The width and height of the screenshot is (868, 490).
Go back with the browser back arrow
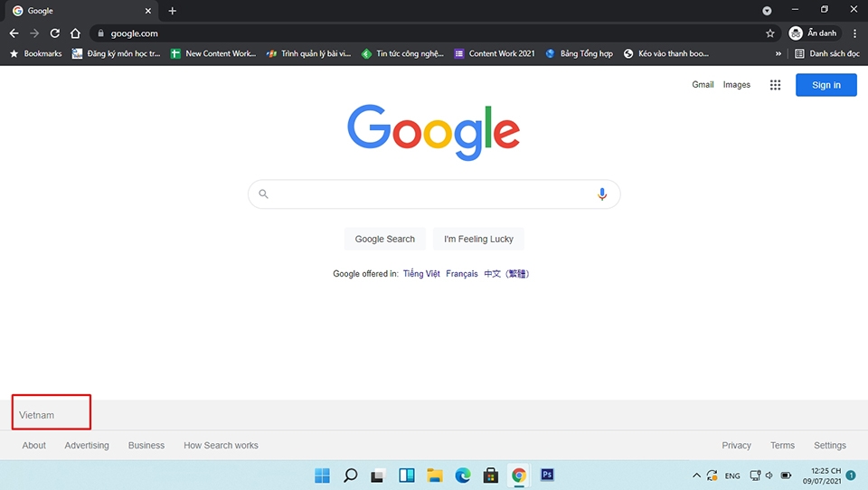point(14,33)
